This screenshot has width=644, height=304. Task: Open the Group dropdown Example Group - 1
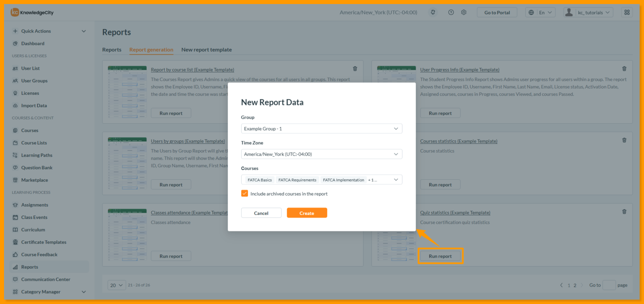point(321,129)
